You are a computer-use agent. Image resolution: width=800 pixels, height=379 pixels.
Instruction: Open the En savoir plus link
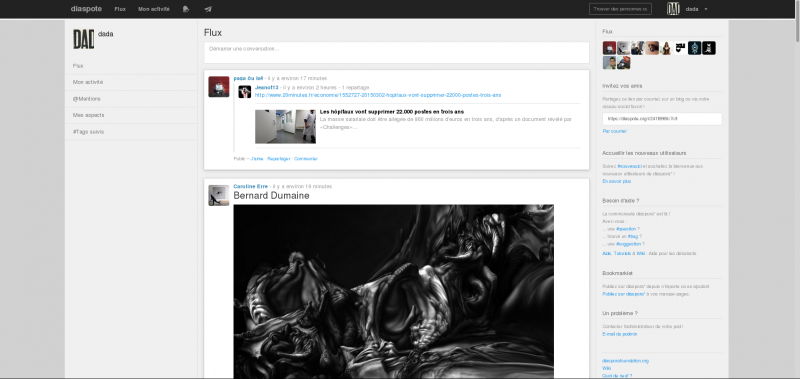tap(616, 181)
